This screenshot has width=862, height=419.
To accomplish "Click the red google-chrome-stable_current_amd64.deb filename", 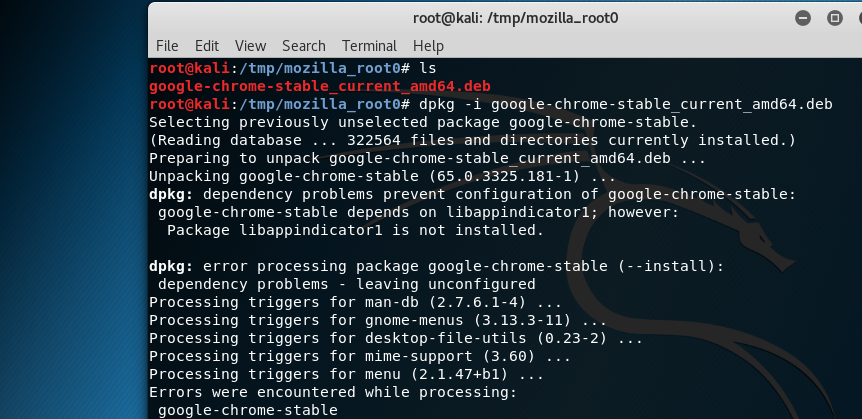I will click(320, 86).
